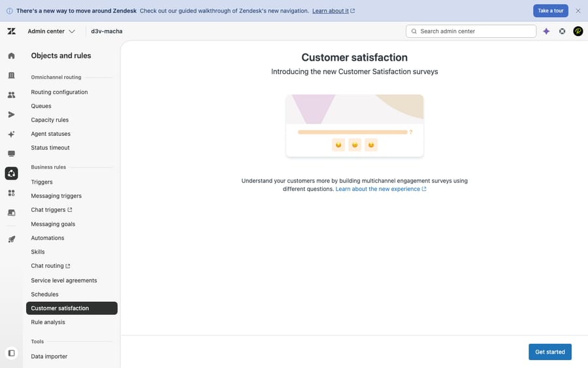Open Routing configuration

tap(59, 92)
